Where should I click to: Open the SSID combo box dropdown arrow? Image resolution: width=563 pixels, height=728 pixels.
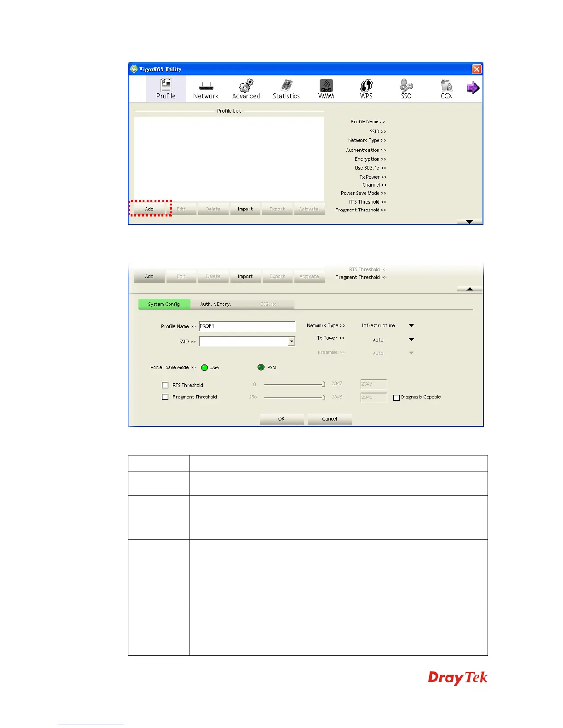[x=292, y=341]
